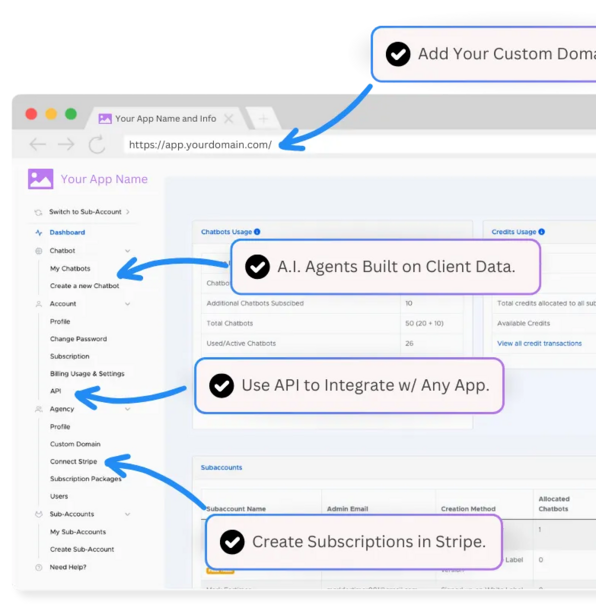Image resolution: width=596 pixels, height=608 pixels.
Task: Open Custom Domain settings
Action: [75, 444]
